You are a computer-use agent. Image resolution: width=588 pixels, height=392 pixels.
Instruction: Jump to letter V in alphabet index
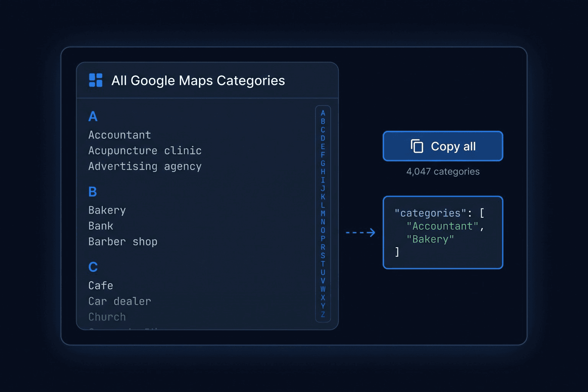[x=323, y=281]
